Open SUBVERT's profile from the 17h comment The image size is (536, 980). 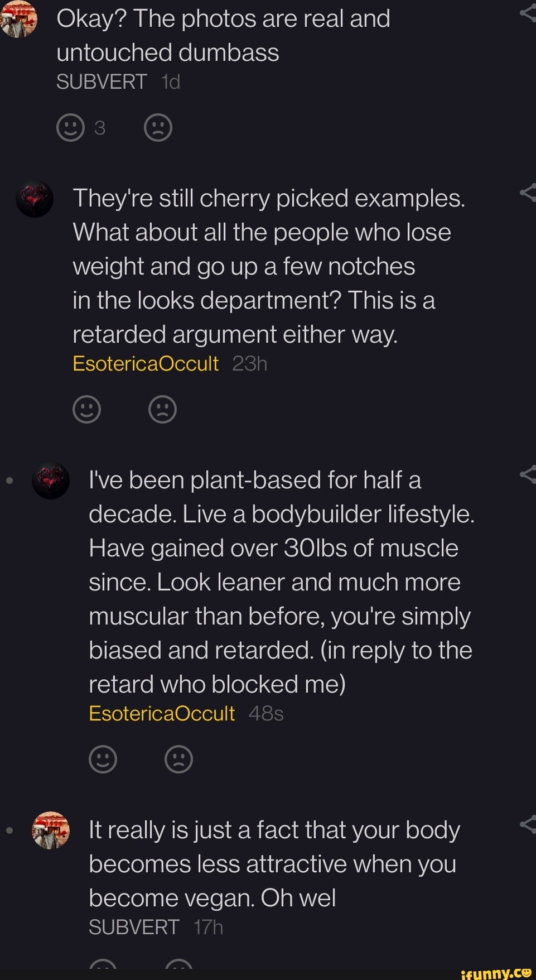tap(134, 927)
